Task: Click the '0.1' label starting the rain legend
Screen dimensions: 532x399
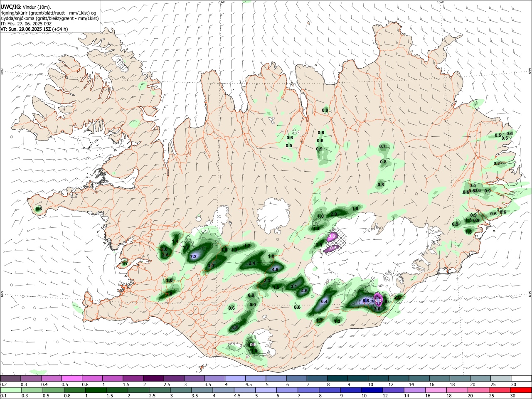Action: coord(4,396)
